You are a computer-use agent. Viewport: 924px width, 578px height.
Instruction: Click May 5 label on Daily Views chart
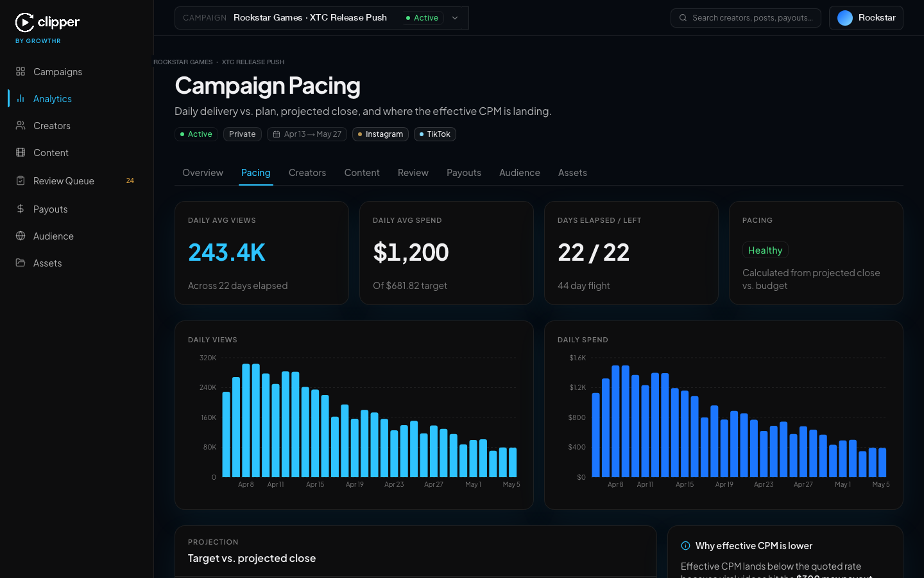511,485
